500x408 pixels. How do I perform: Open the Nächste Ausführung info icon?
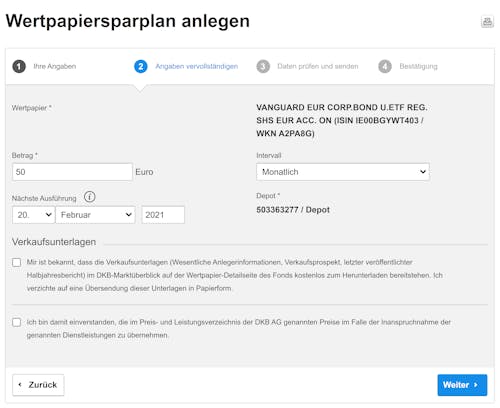(x=89, y=197)
